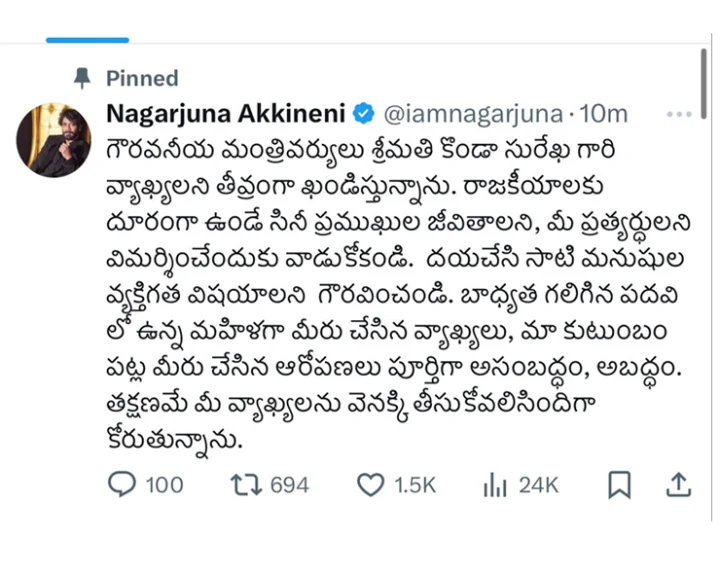Click the 24K views count

[538, 485]
